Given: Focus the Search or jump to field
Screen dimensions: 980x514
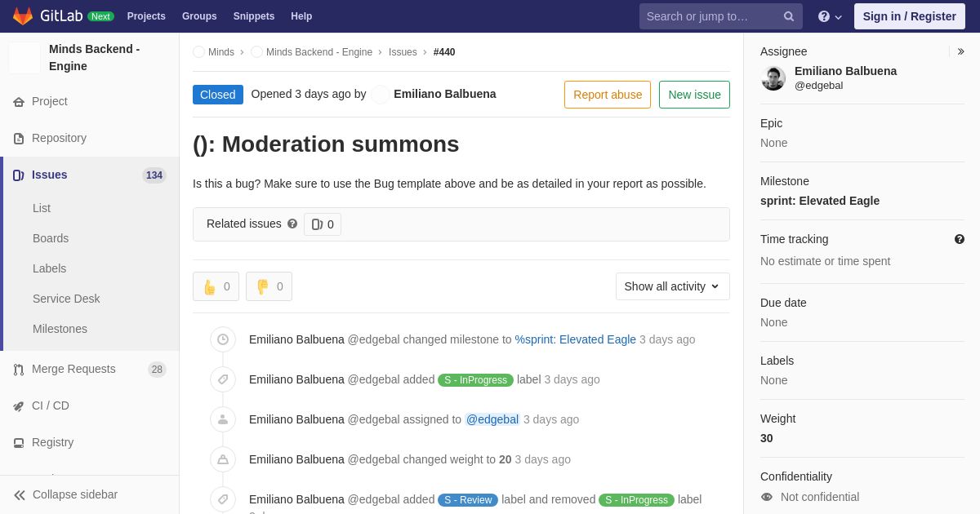Looking at the screenshot, I should click(x=710, y=16).
